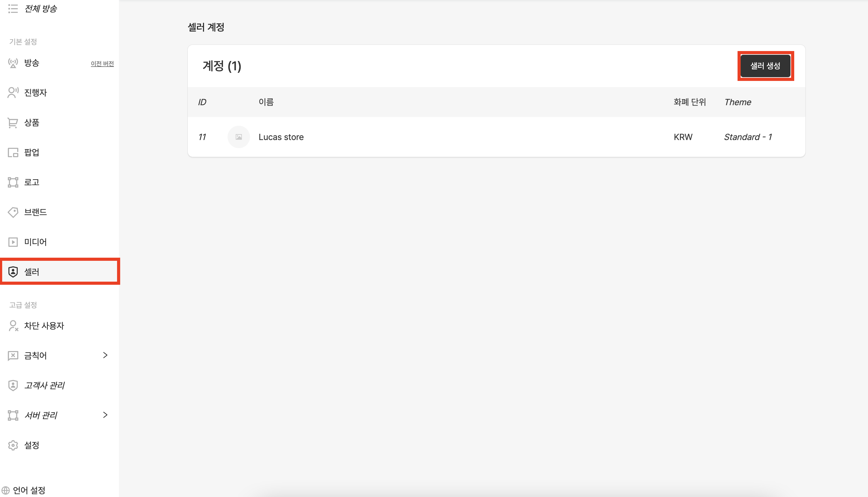Click the 화폐 단위 column header
The image size is (868, 497).
point(689,102)
